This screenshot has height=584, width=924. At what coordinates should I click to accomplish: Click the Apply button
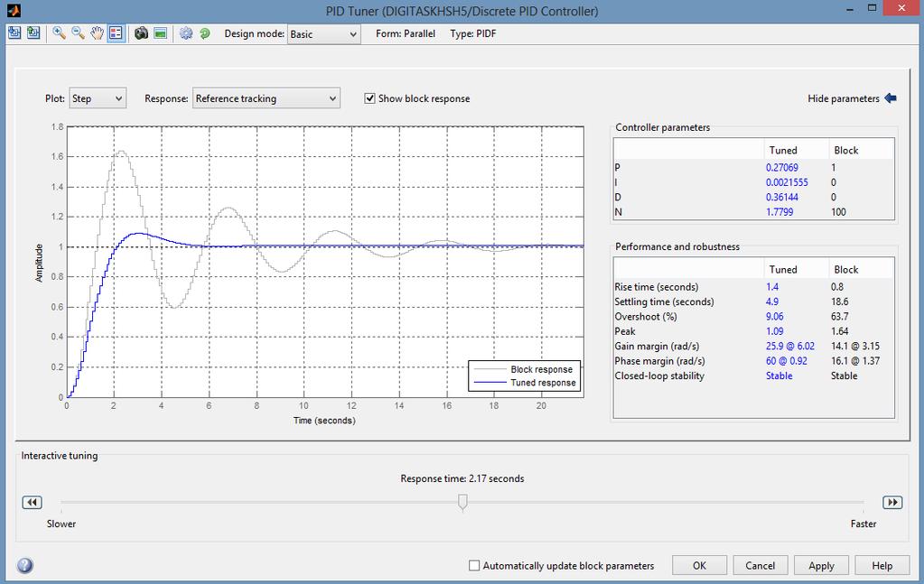point(821,565)
